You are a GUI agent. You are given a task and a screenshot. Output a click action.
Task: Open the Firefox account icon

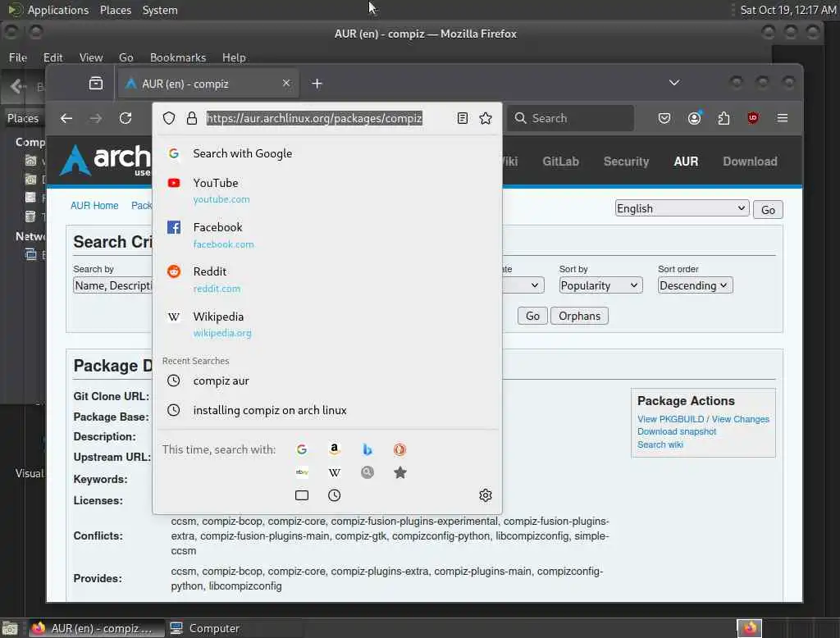(695, 118)
